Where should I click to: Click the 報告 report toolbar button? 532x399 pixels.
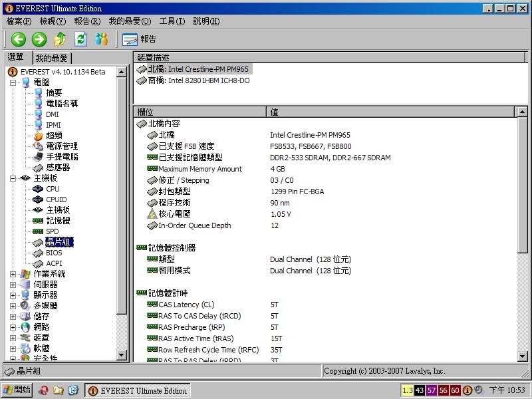(x=139, y=39)
